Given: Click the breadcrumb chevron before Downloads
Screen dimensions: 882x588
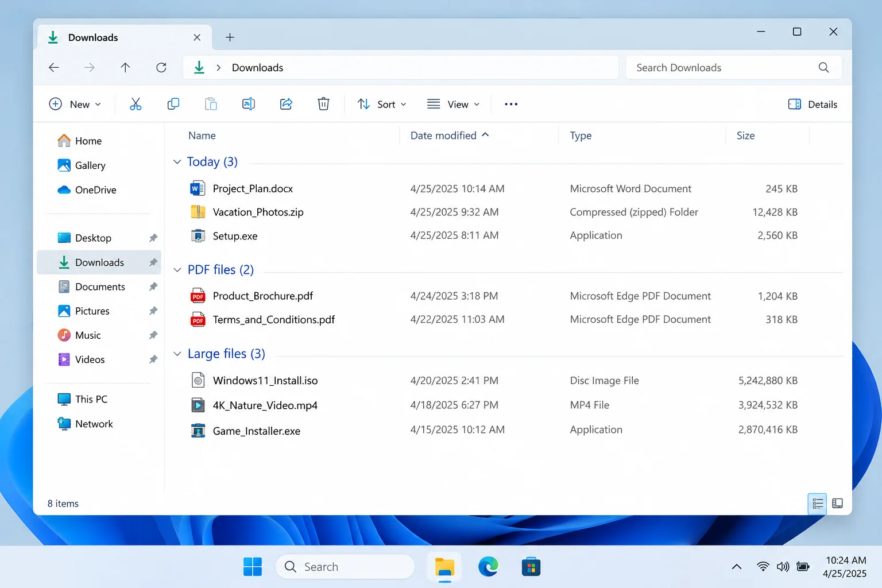Looking at the screenshot, I should pyautogui.click(x=218, y=68).
